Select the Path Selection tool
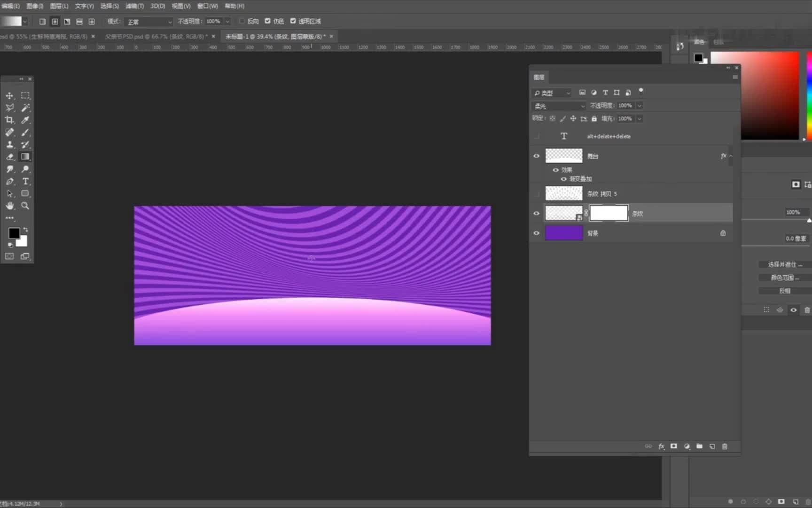This screenshot has width=812, height=508. coord(9,193)
